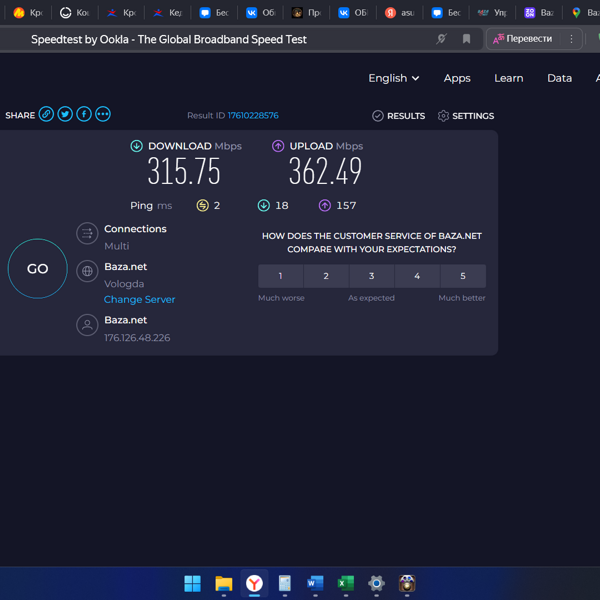600x600 pixels.
Task: Click the Multi connections value
Action: click(117, 246)
